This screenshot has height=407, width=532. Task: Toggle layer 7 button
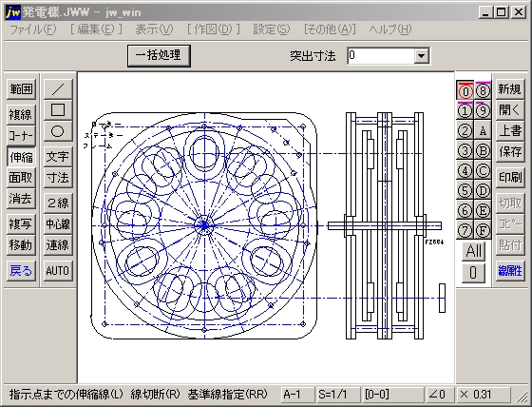(x=465, y=231)
